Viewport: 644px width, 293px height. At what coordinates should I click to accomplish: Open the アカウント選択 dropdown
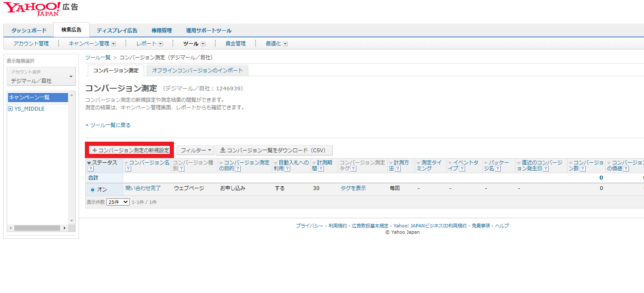tap(41, 77)
